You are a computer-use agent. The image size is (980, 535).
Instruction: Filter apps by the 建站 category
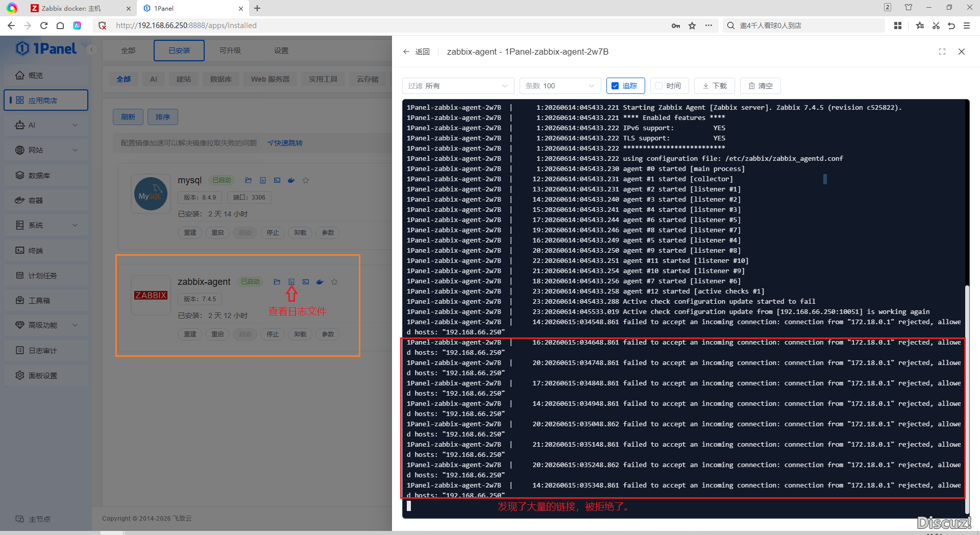184,79
